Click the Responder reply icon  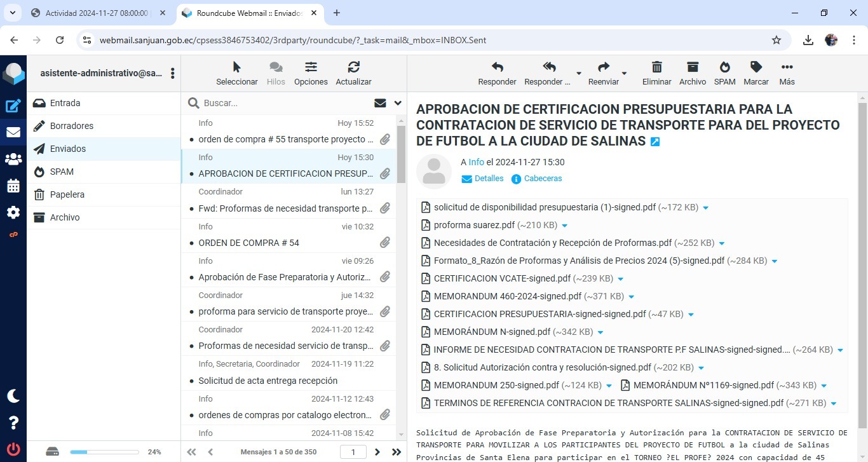[497, 67]
